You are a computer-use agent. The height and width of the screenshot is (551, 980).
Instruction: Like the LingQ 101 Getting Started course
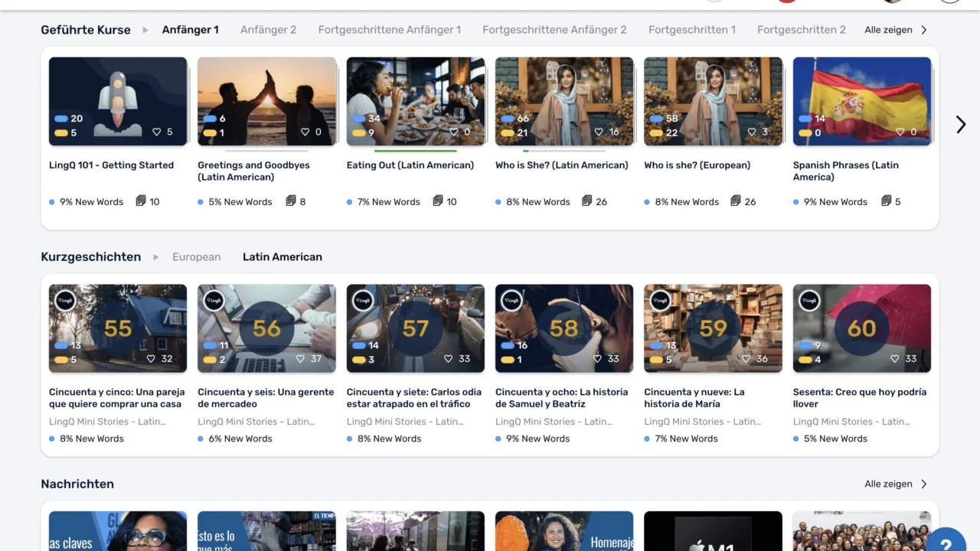[x=157, y=132]
